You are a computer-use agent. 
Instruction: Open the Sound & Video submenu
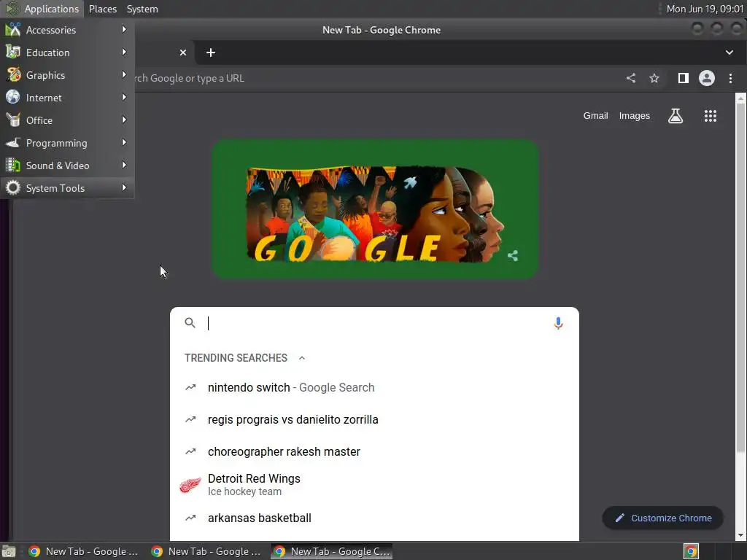pyautogui.click(x=67, y=166)
